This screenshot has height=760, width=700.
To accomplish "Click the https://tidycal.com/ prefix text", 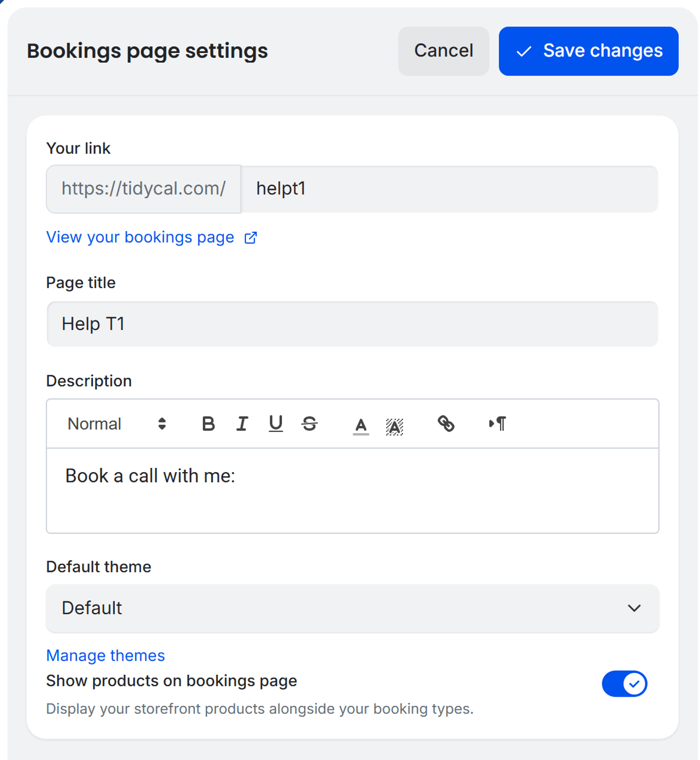I will tap(144, 188).
